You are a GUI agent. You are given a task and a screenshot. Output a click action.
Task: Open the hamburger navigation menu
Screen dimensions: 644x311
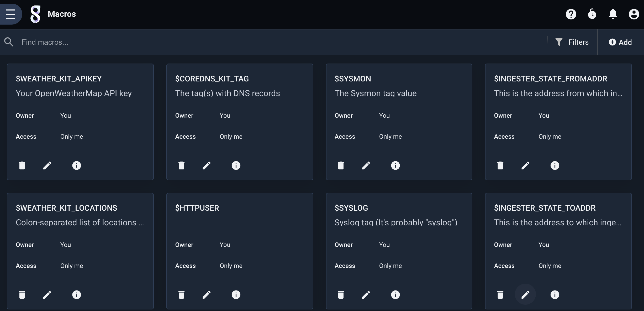10,14
